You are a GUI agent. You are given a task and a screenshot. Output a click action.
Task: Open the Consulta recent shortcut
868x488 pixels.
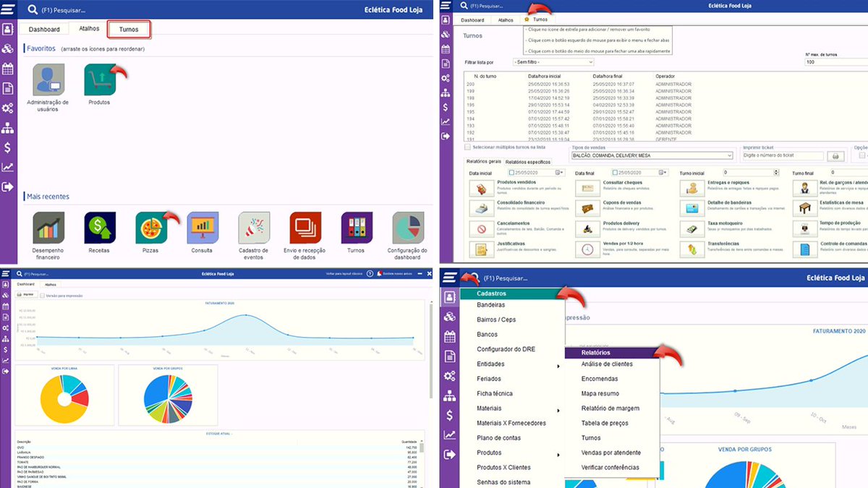[x=203, y=228]
